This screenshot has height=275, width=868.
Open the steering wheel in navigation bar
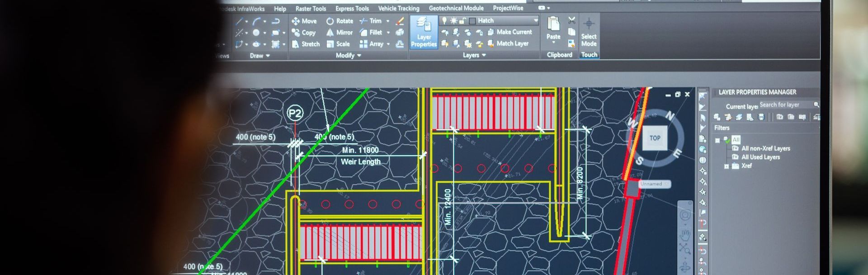coord(685,216)
